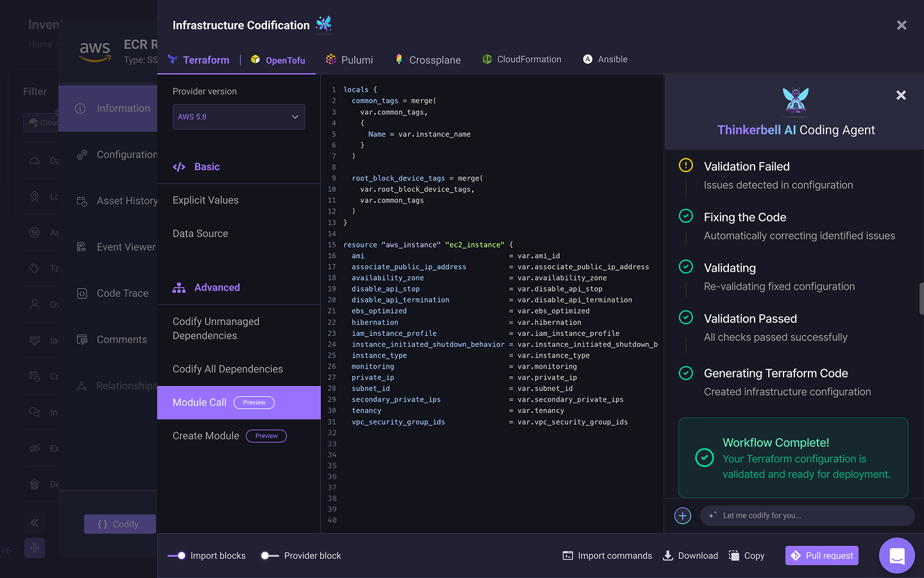Click the Information circle icon
The height and width of the screenshot is (578, 924).
pos(80,109)
